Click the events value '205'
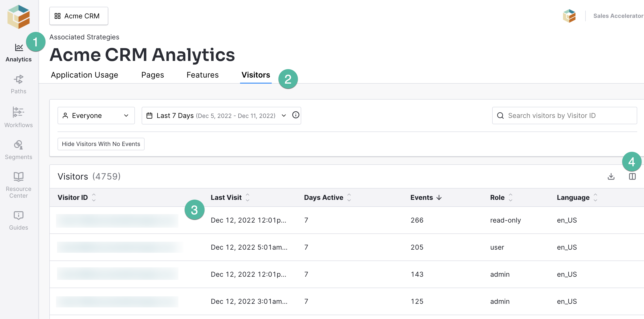This screenshot has width=644, height=319. click(x=417, y=247)
